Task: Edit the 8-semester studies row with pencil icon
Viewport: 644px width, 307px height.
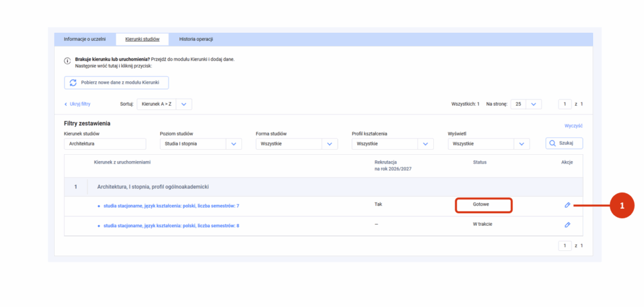Action: (567, 225)
